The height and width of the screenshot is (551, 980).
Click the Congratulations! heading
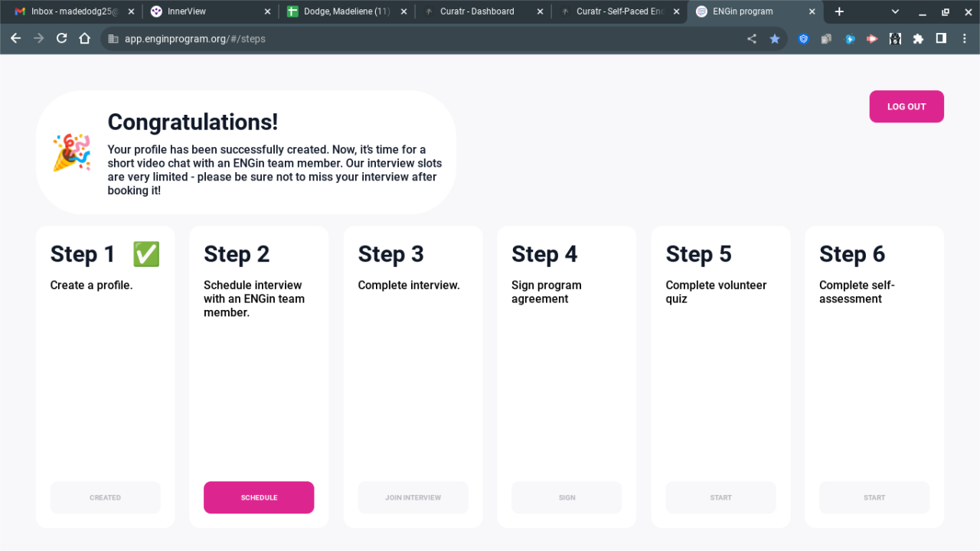pyautogui.click(x=193, y=122)
